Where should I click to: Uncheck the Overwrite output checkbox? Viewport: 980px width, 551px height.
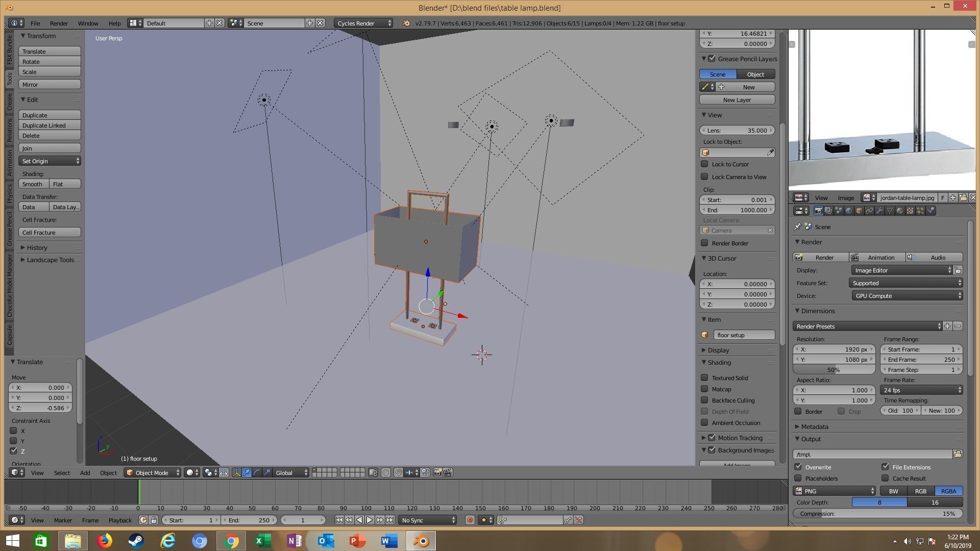[x=798, y=467]
